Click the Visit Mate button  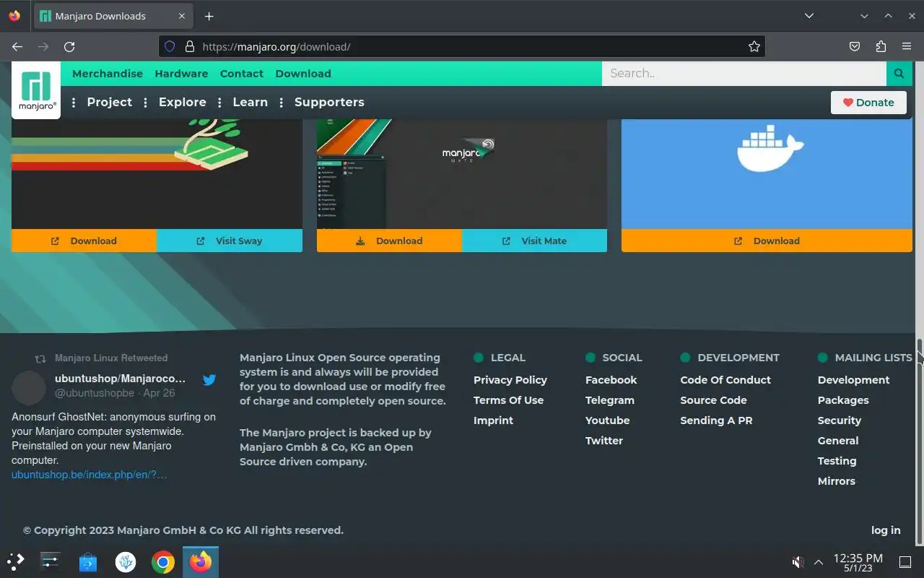(x=535, y=241)
